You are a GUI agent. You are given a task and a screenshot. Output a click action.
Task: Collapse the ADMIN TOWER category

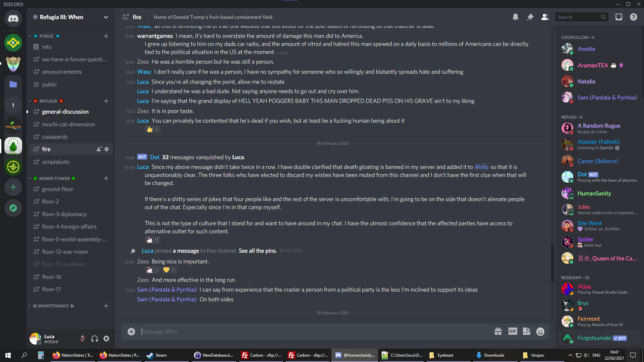[x=54, y=179]
